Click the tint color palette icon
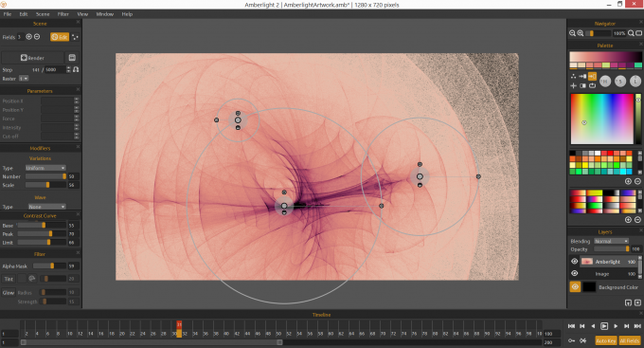Viewport: 644px width, 348px height. coord(31,279)
